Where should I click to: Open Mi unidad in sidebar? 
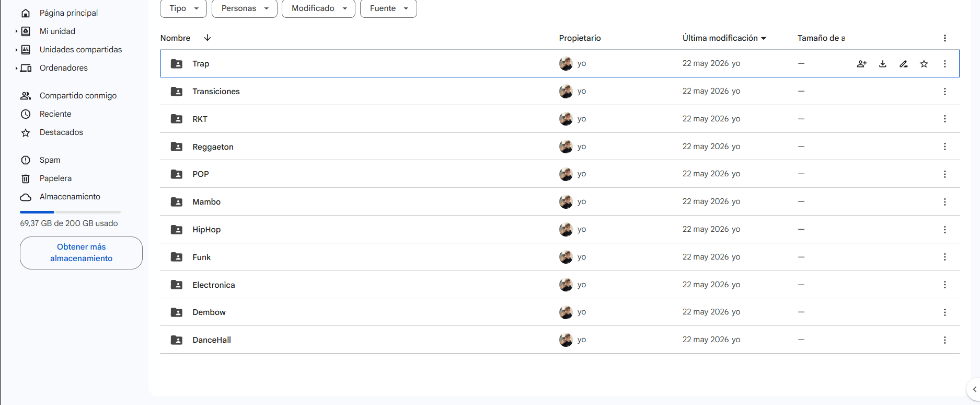coord(57,31)
